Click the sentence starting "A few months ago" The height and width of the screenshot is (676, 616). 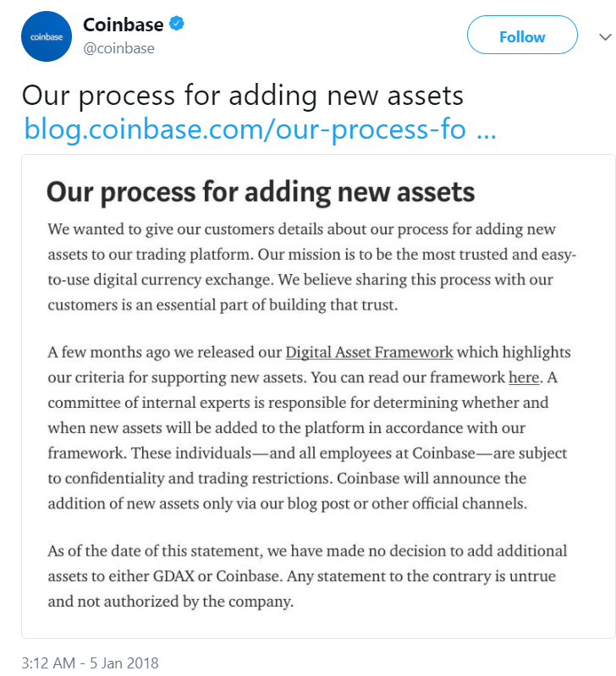(166, 352)
